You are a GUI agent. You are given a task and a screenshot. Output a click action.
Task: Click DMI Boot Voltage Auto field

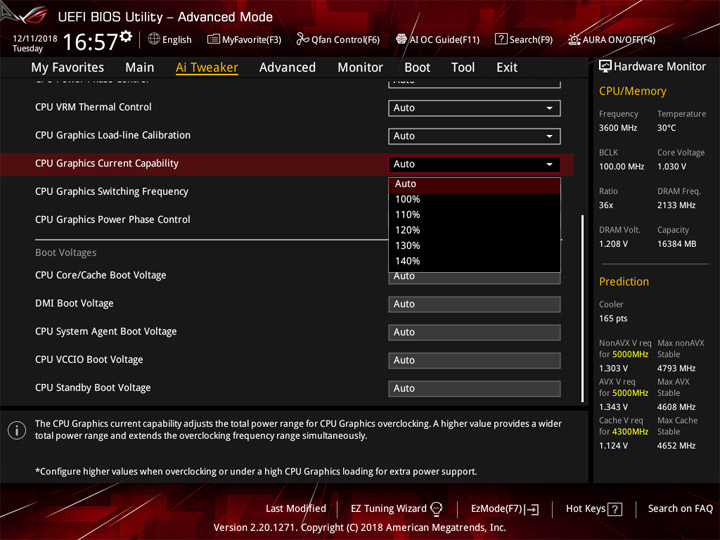(474, 304)
